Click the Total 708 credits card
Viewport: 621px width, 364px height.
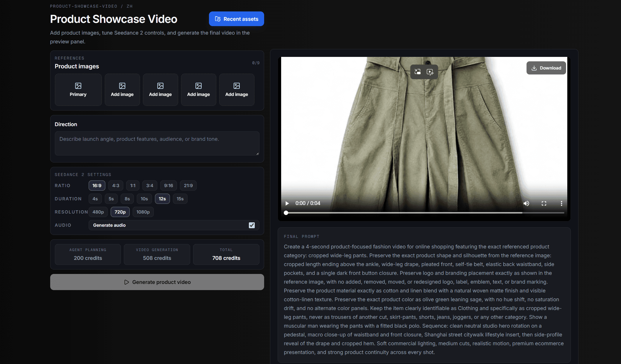click(x=226, y=255)
